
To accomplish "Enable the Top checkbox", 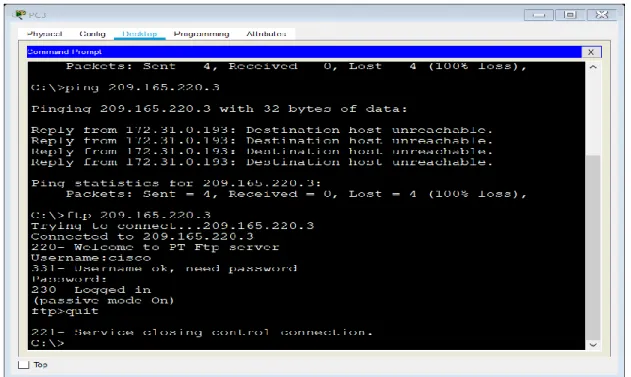I will (24, 365).
